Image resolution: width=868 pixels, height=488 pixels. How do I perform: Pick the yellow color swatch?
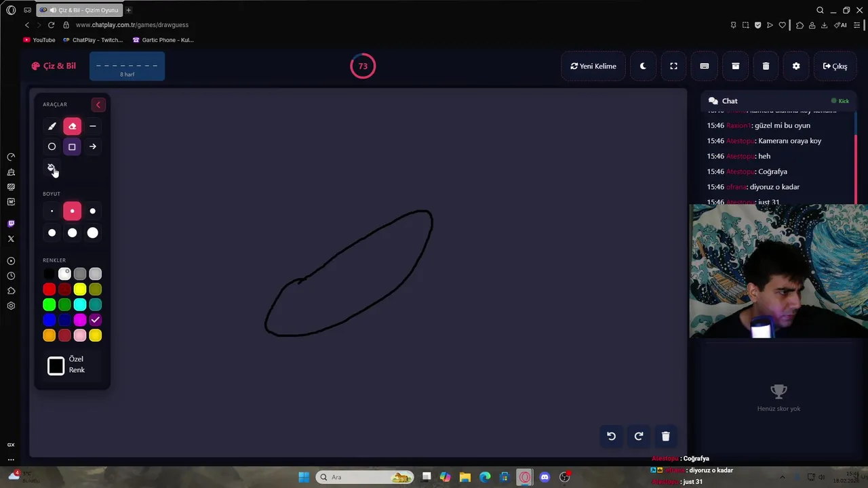[x=80, y=289]
